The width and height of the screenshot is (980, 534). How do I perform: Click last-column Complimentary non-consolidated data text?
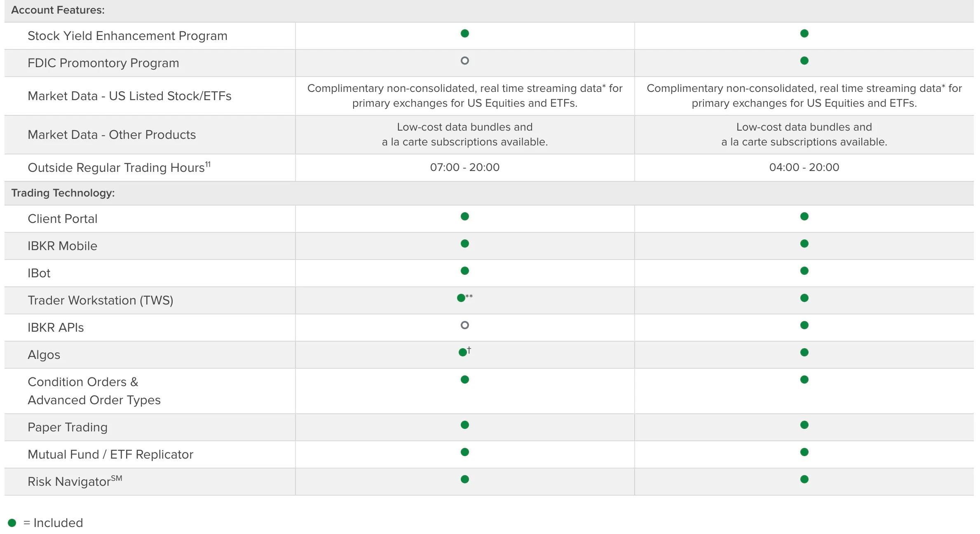[804, 96]
